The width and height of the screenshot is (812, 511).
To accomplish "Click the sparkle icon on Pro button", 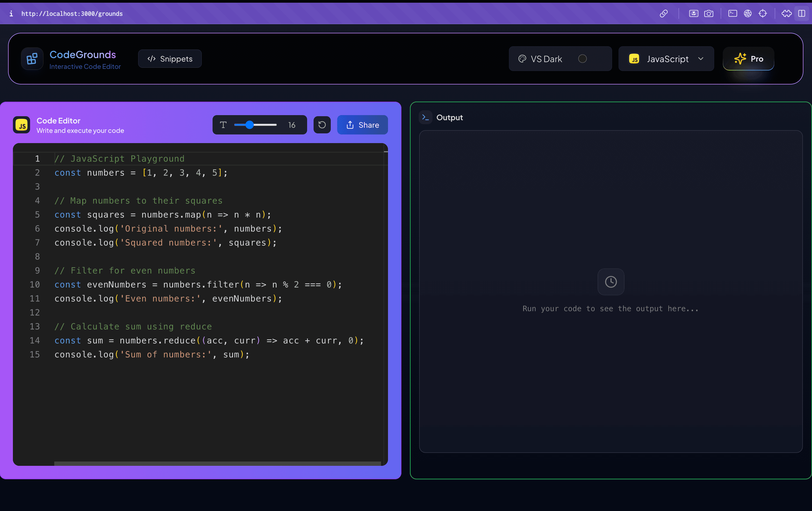I will (740, 59).
